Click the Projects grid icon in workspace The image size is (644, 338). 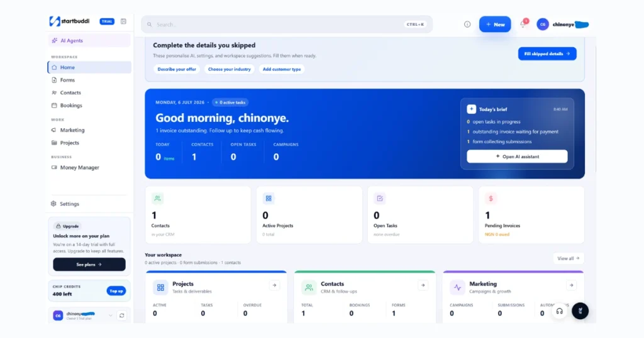(160, 288)
